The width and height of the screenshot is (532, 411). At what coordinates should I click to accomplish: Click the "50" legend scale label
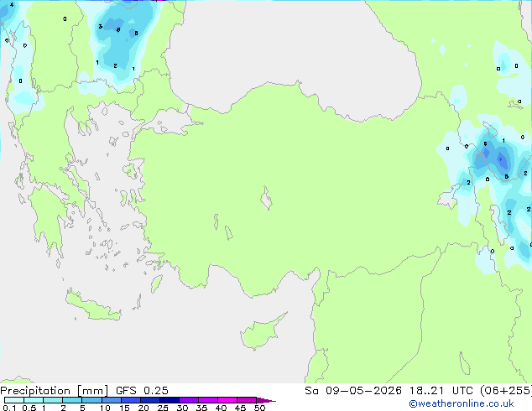coord(259,408)
